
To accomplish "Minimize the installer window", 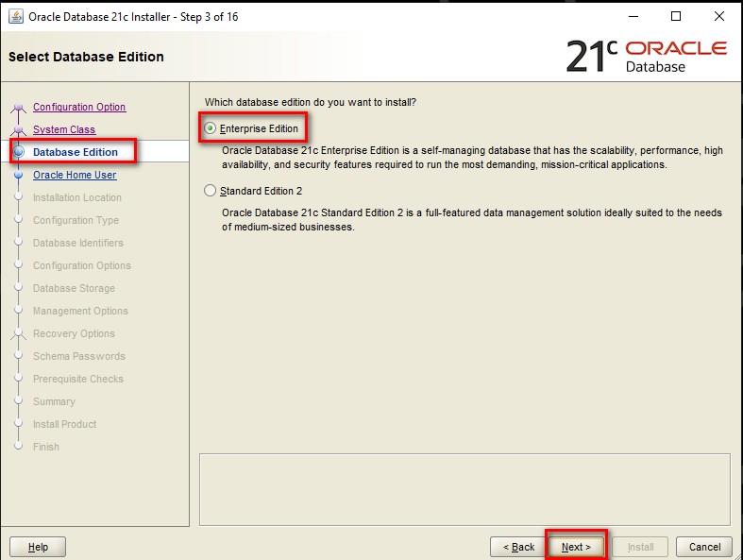I will point(633,16).
